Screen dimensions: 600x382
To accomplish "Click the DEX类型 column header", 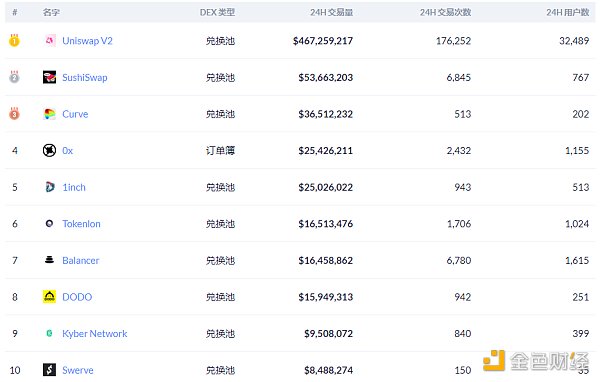I will pyautogui.click(x=217, y=12).
